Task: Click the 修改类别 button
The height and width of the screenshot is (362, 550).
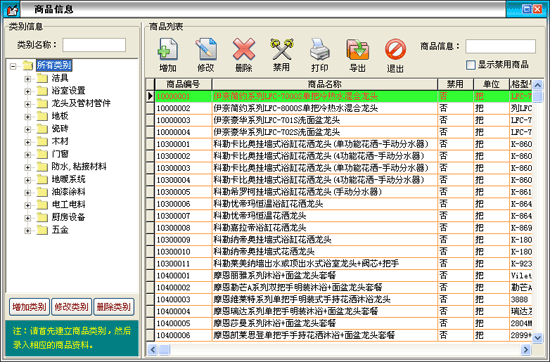Action: click(x=72, y=307)
